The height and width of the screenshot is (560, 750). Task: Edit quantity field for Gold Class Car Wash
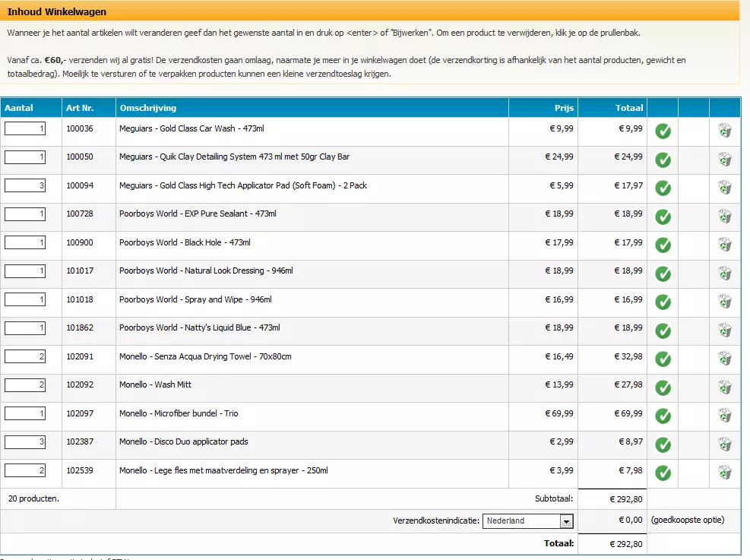pyautogui.click(x=25, y=128)
